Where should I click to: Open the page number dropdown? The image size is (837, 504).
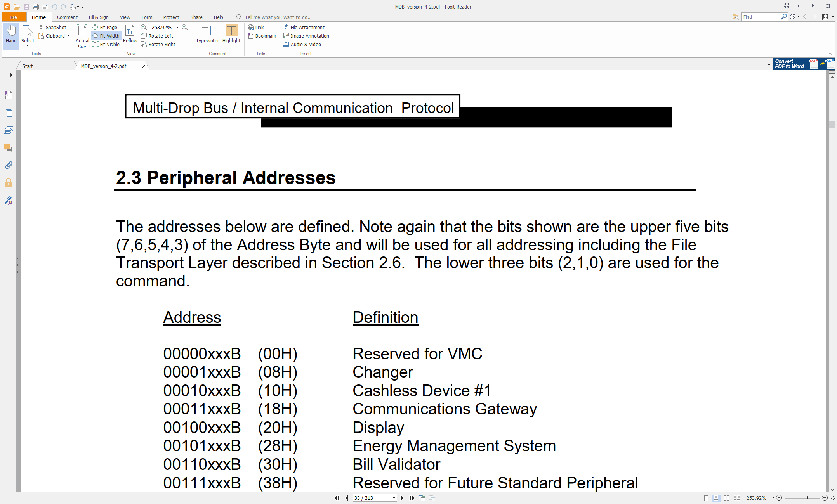394,498
